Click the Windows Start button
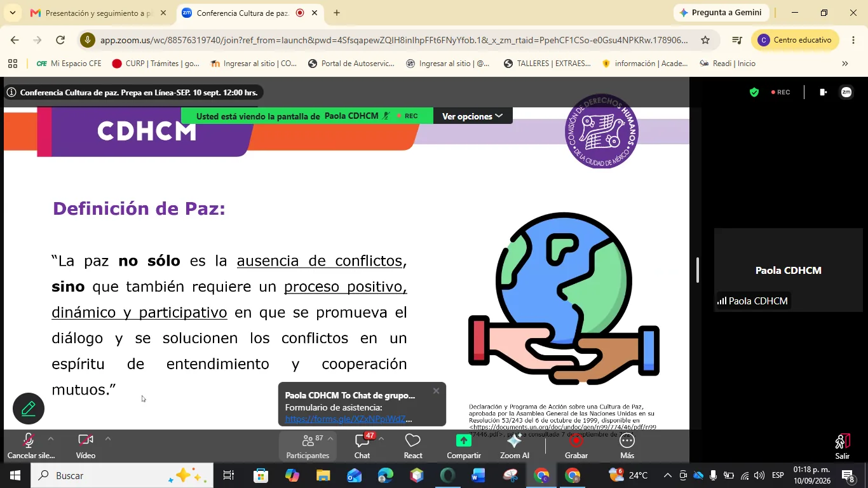Viewport: 868px width, 488px height. [15, 475]
